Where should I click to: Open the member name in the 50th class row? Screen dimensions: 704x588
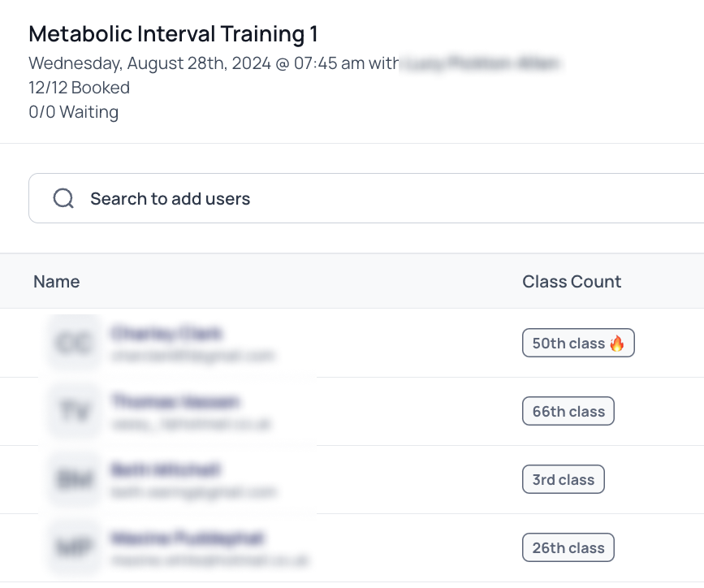166,333
